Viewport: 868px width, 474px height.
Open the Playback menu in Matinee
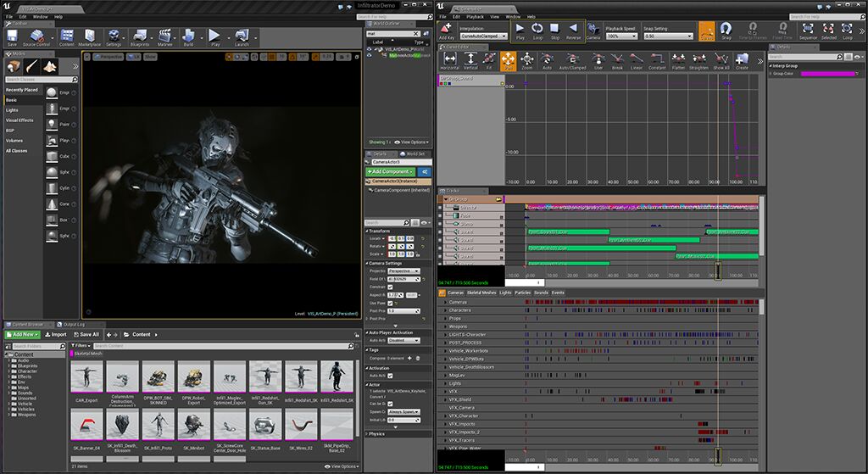point(476,16)
